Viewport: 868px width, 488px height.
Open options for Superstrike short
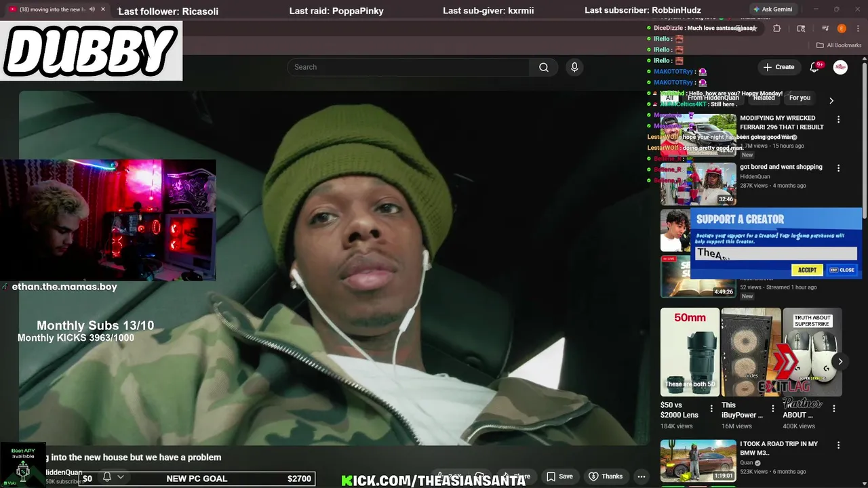pyautogui.click(x=834, y=409)
